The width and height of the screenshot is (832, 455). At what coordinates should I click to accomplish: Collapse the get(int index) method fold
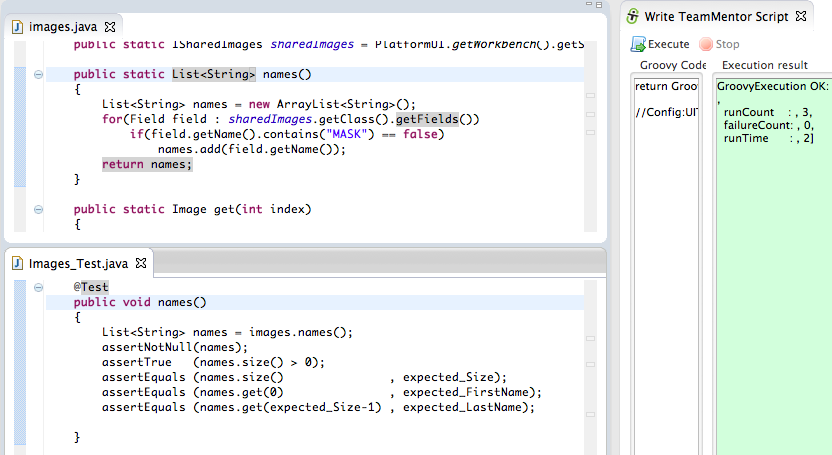click(38, 210)
